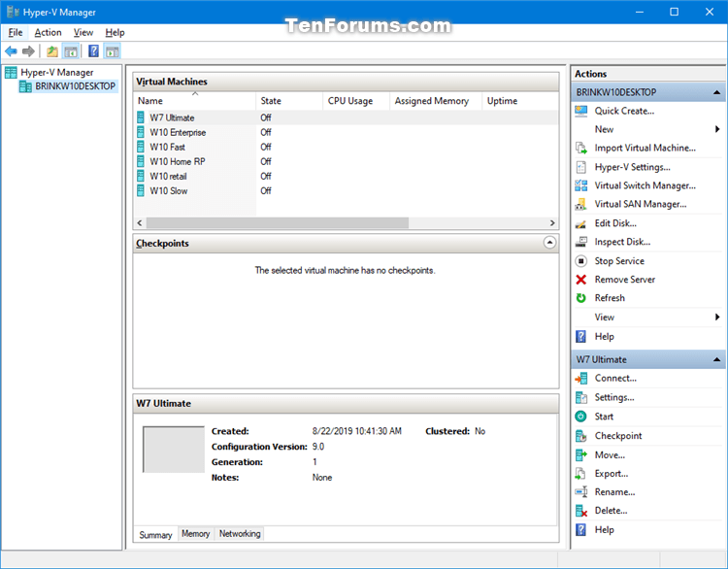Open the View menu in menu bar
Viewport: 728px width, 569px height.
click(83, 32)
